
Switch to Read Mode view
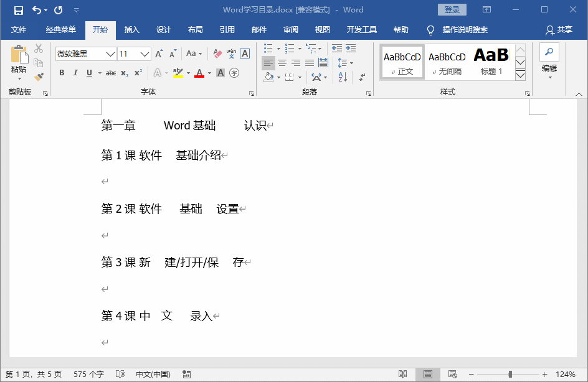(403, 374)
